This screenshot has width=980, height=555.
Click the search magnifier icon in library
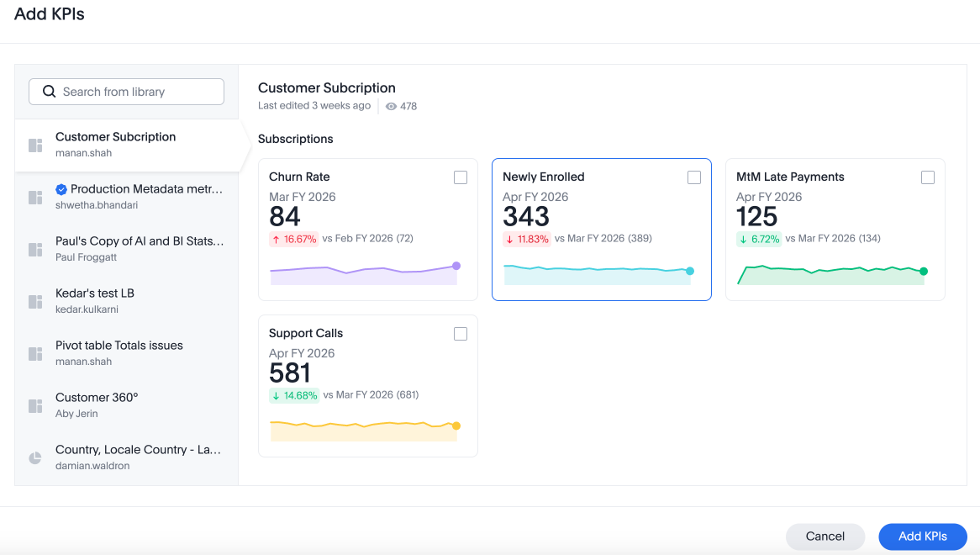49,92
